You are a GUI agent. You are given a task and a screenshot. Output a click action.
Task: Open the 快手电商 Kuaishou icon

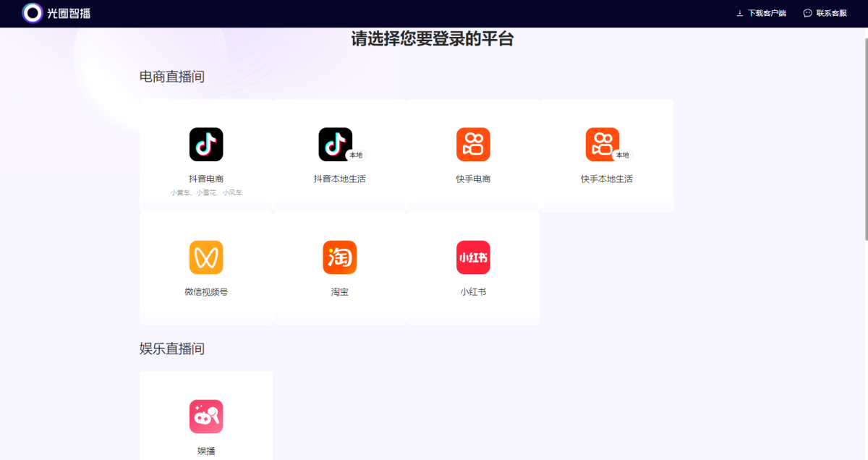pyautogui.click(x=473, y=144)
